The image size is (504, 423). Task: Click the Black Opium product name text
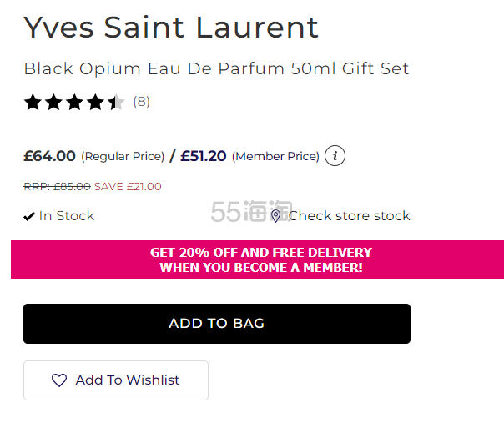[x=216, y=68]
